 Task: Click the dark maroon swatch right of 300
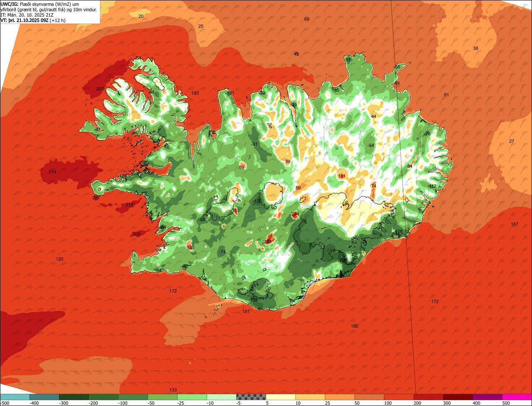pos(458,397)
